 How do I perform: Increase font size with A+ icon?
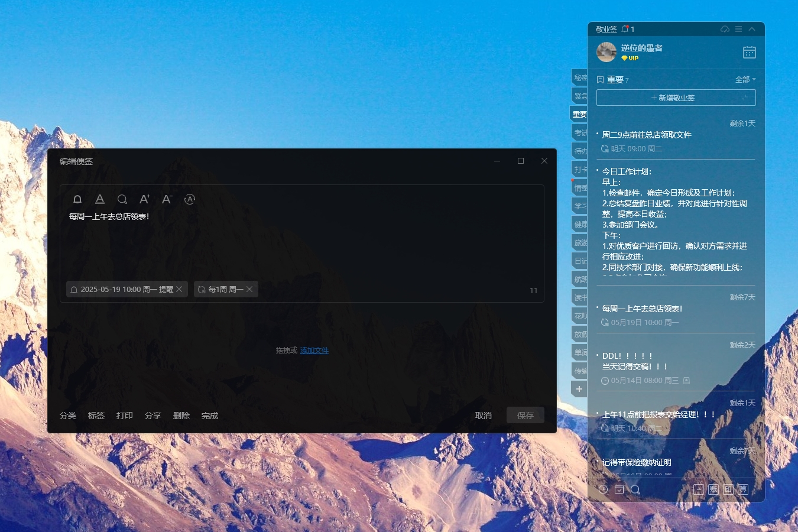[x=144, y=199]
